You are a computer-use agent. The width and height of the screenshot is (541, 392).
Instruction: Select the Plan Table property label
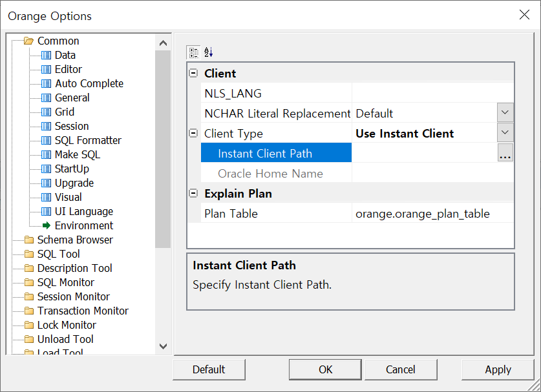click(x=231, y=213)
